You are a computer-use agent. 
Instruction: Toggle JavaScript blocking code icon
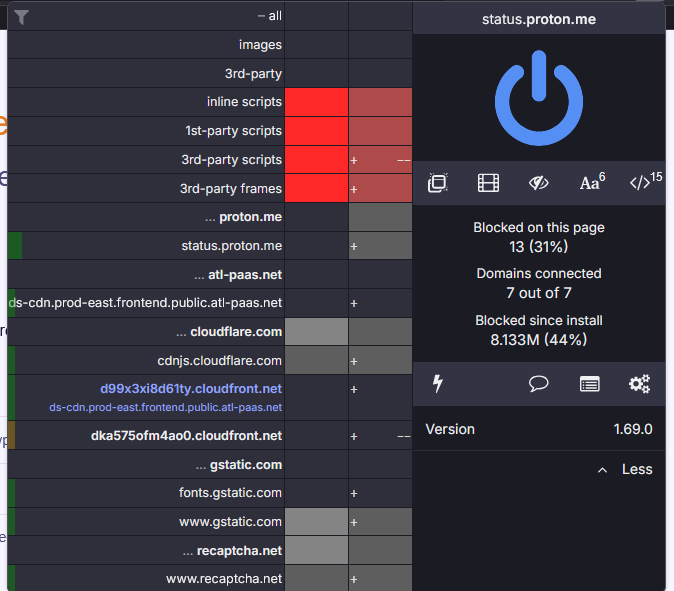pos(644,182)
